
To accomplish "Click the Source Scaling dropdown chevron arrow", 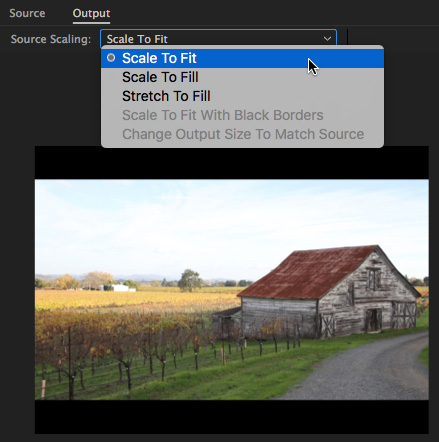I will 327,39.
